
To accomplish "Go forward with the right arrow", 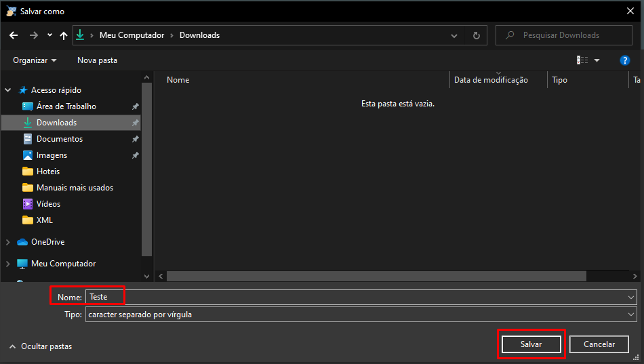I will 34,35.
